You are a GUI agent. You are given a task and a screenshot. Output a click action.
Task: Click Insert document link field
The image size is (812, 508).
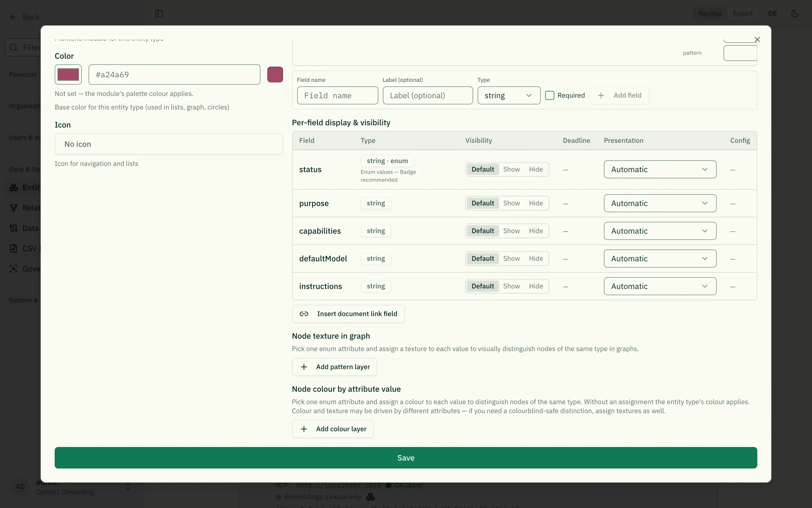pyautogui.click(x=348, y=314)
